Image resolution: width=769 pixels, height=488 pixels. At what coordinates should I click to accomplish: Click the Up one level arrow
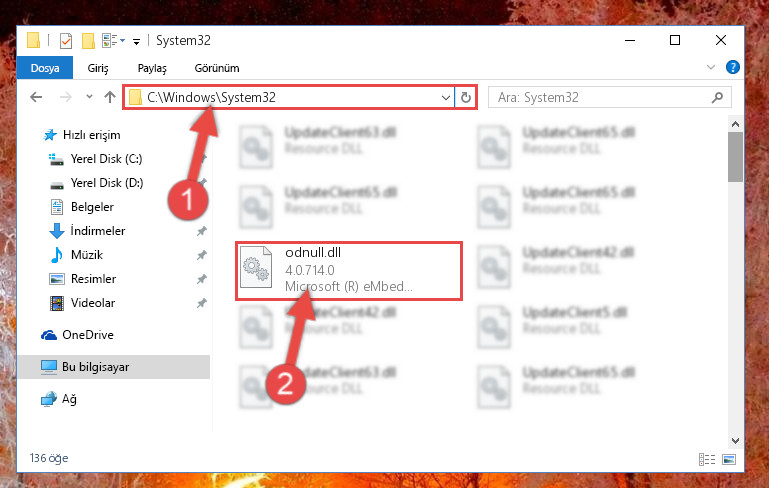click(x=110, y=97)
